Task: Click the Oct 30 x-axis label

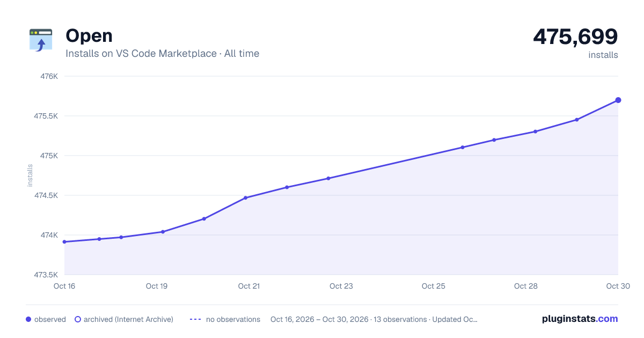Action: point(617,286)
